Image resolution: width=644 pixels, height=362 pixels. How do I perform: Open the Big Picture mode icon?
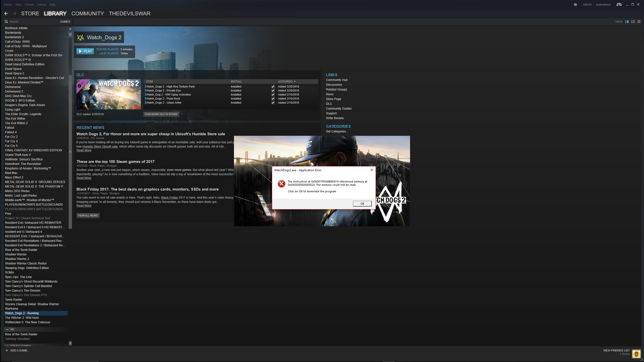(619, 4)
